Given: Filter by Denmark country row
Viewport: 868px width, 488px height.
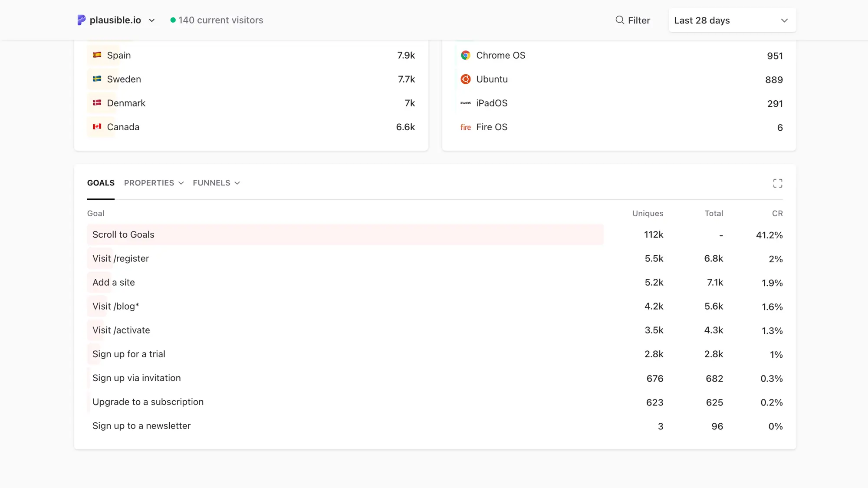Looking at the screenshot, I should 126,103.
